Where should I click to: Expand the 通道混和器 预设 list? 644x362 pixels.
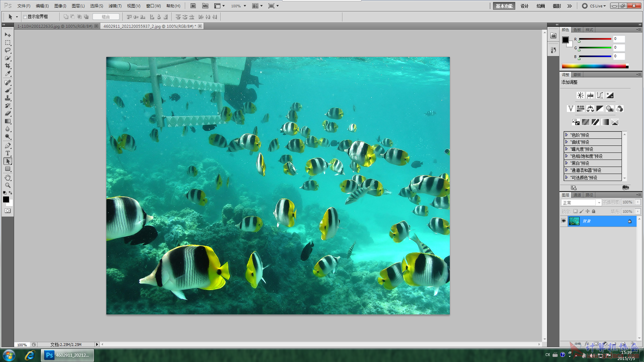click(566, 170)
